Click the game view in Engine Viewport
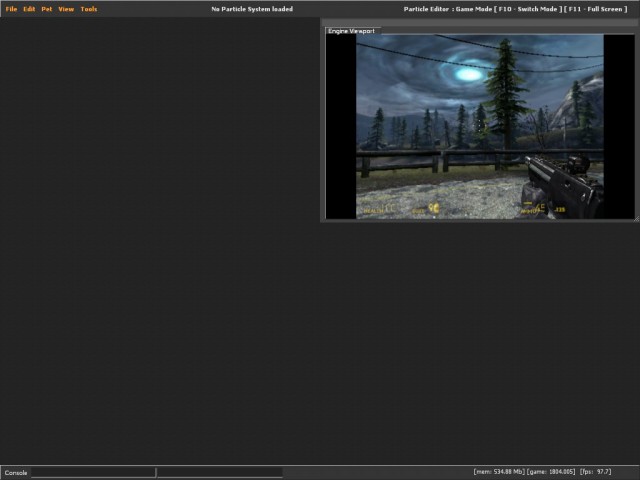Screen dimensions: 640x480 [x=480, y=127]
